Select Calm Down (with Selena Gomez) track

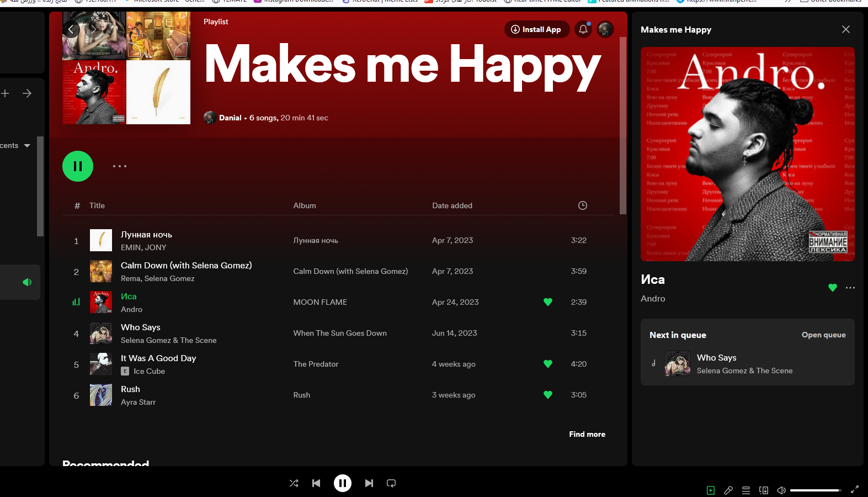(x=187, y=266)
